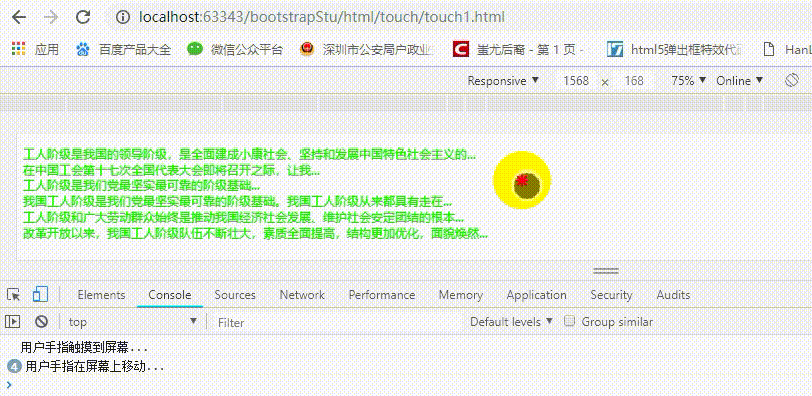Open the Responsive device dropdown

click(x=503, y=81)
